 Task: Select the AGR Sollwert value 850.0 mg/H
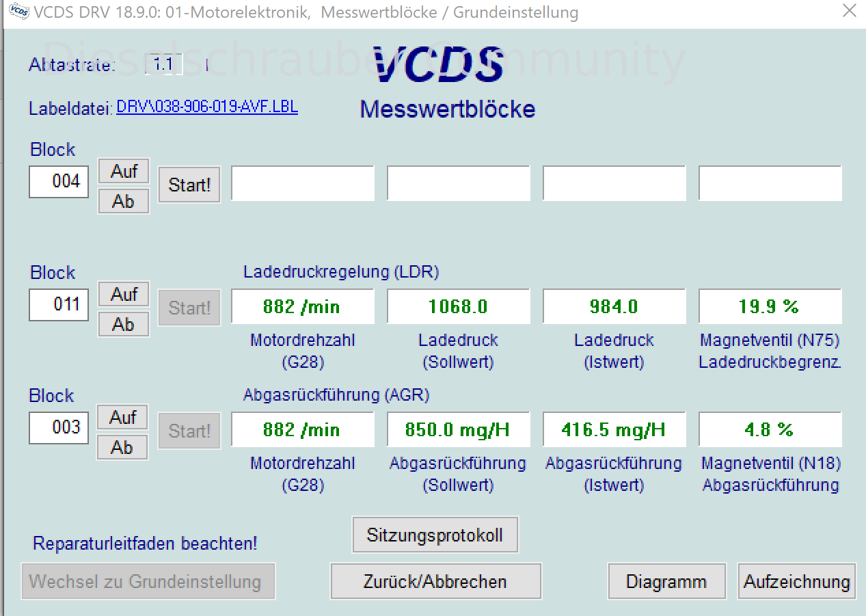[x=459, y=429]
